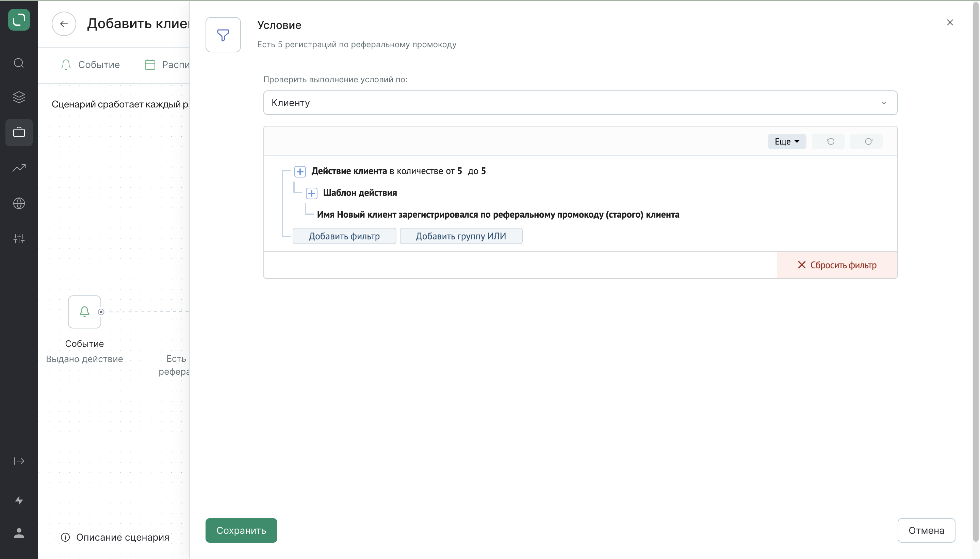980x559 pixels.
Task: Edit the 'от 5' quantity value
Action: 459,171
